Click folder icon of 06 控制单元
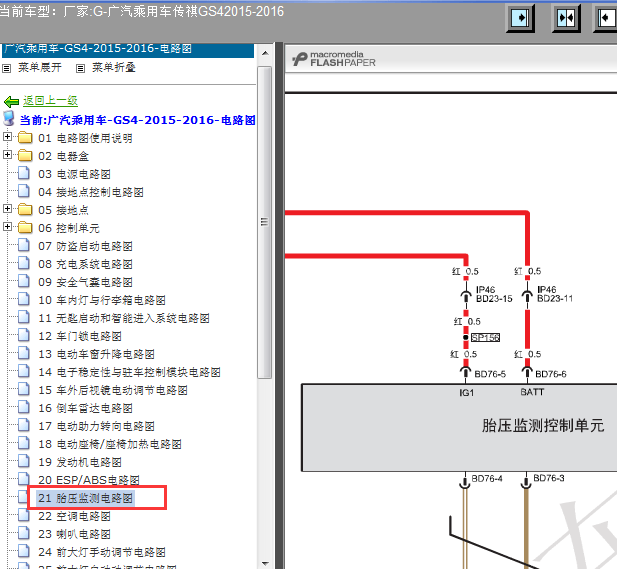The height and width of the screenshot is (569, 617). coord(25,228)
